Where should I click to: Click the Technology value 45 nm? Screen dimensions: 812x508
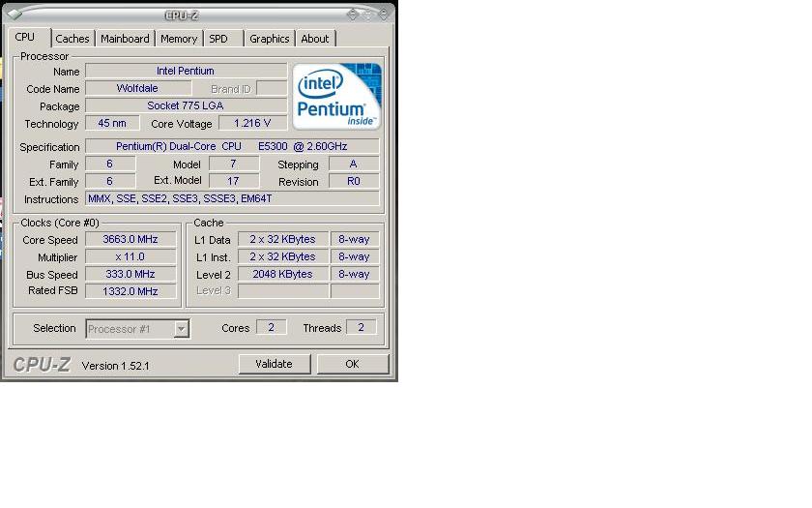pyautogui.click(x=112, y=124)
